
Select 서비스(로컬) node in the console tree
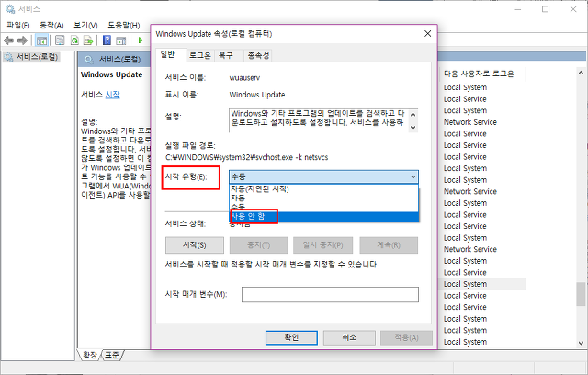(31, 57)
